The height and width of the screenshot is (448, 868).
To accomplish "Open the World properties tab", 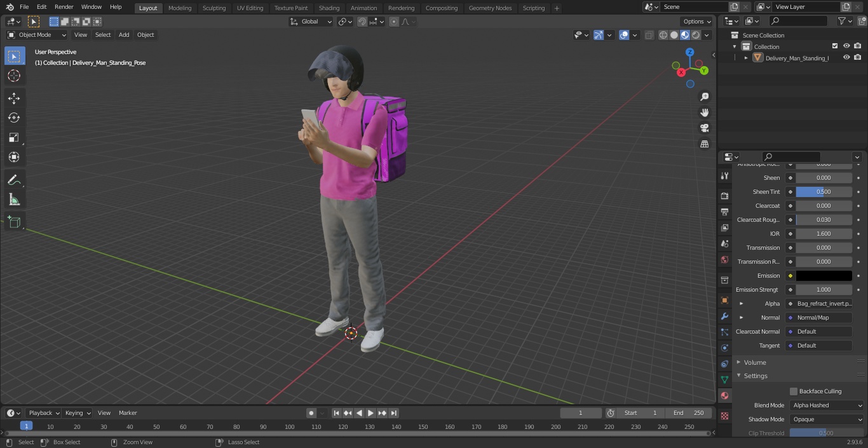I will point(724,259).
